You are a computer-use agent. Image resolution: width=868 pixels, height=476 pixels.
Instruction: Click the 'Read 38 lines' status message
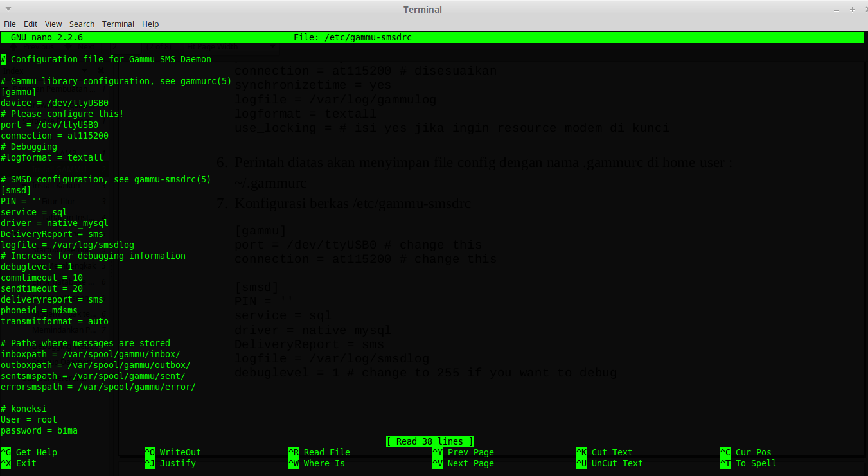coord(430,441)
